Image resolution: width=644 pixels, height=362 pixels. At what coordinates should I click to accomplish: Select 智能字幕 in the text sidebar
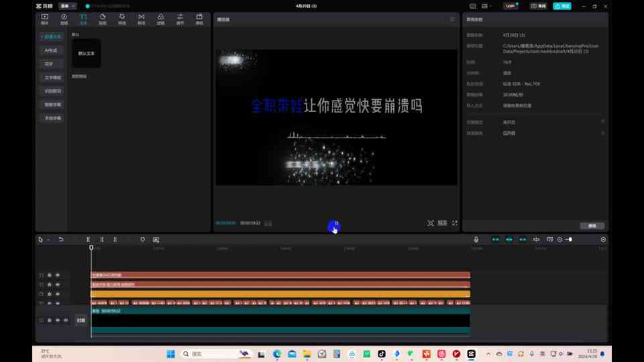tap(52, 105)
